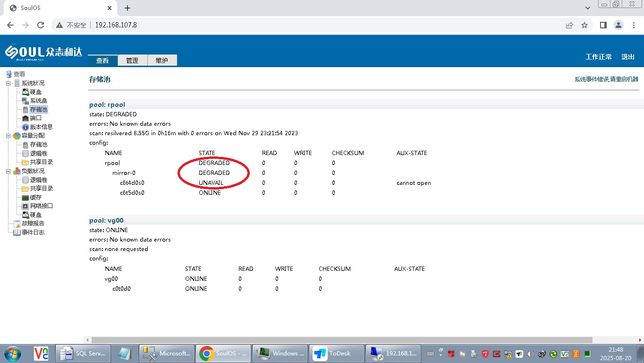644x363 pixels.
Task: Open the Chrome profile avatar
Action: tap(618, 25)
